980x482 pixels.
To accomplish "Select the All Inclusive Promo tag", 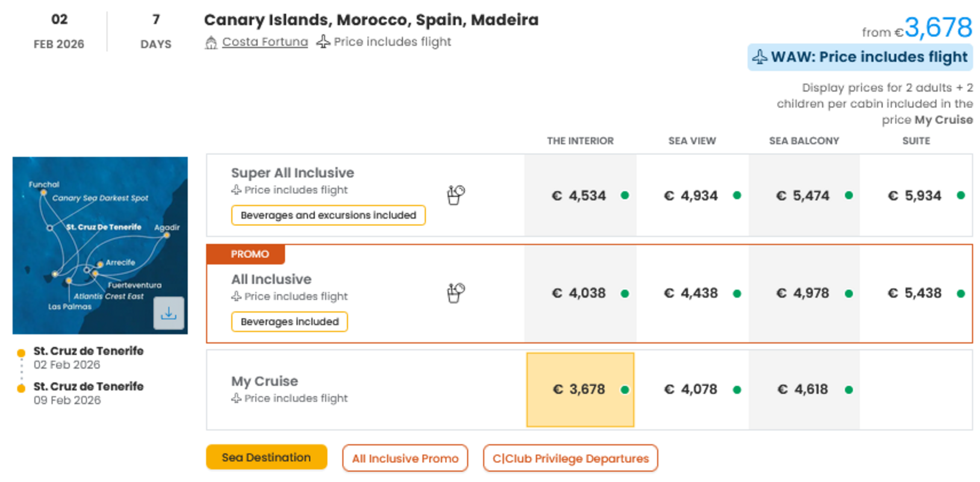I will pos(405,459).
